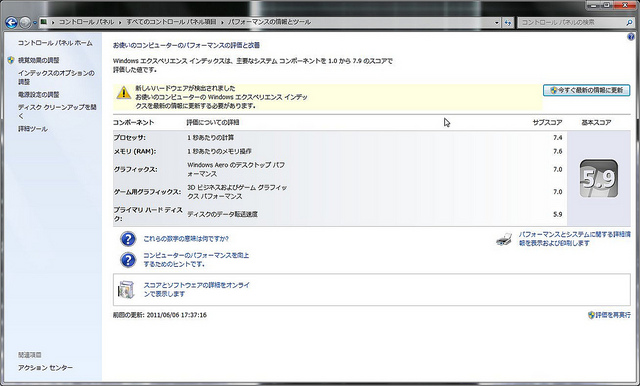The image size is (640, 386).
Task: Select the グラフィックス: row label
Action: click(135, 169)
